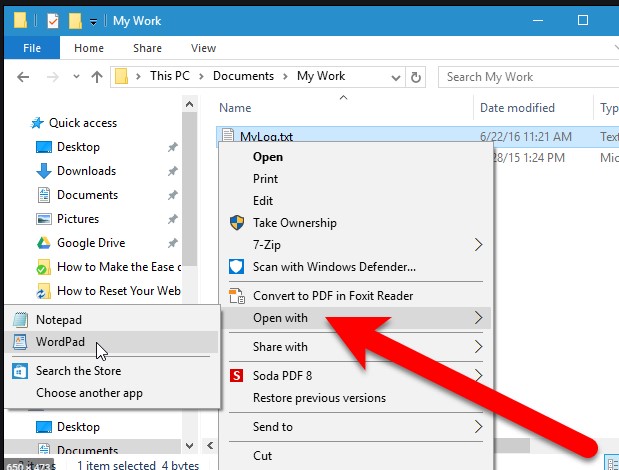
Task: Open Pictures in Quick access
Action: point(78,219)
